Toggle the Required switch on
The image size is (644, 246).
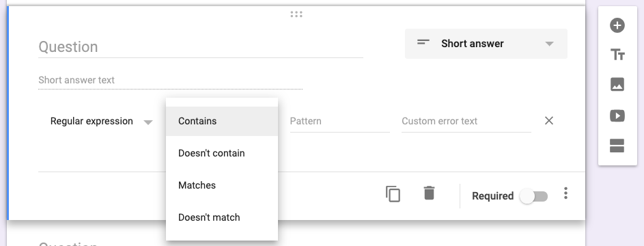pyautogui.click(x=533, y=196)
